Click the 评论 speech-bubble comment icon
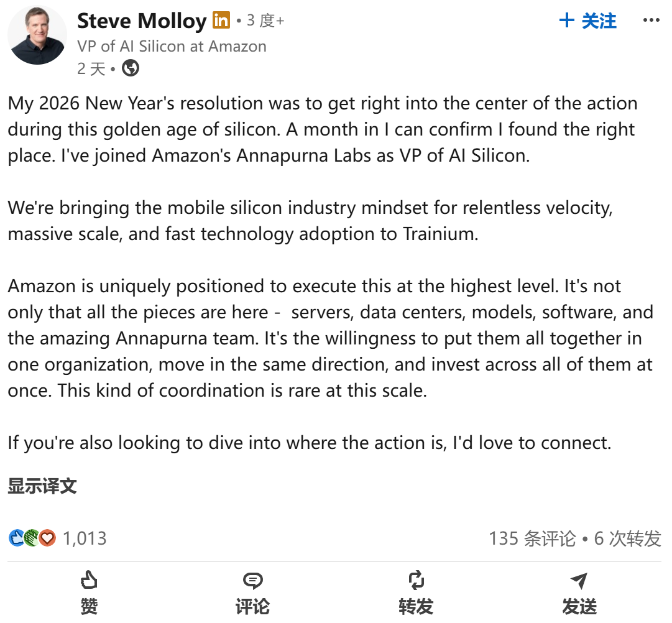672x623 pixels. (252, 581)
